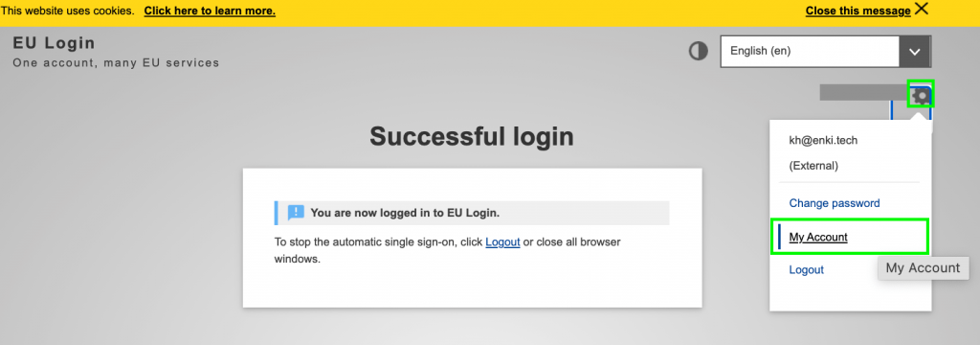The width and height of the screenshot is (980, 345).
Task: Select Logout in the gear menu
Action: pyautogui.click(x=806, y=270)
